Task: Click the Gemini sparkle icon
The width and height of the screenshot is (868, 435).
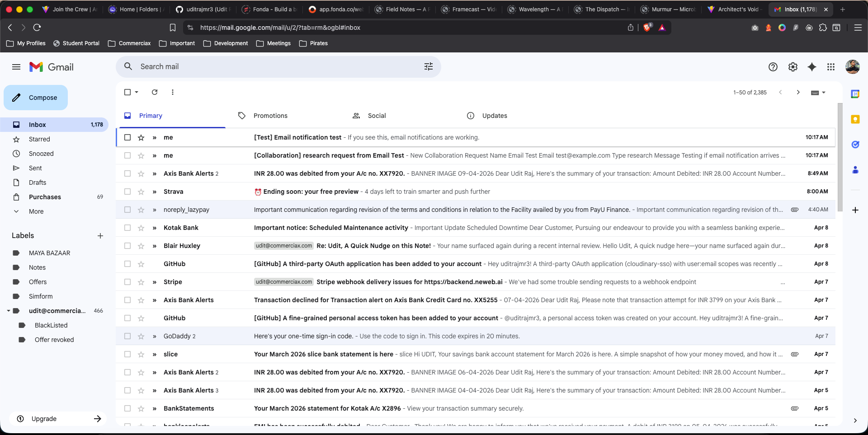Action: tap(812, 67)
